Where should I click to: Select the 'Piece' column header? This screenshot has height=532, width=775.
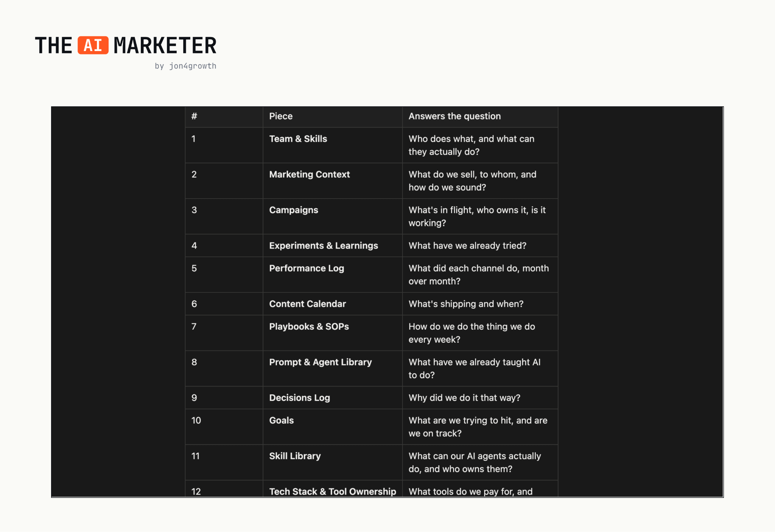281,116
